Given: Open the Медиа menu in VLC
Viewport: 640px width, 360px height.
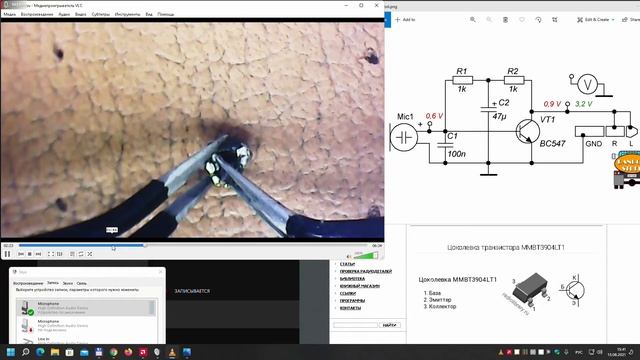Looking at the screenshot, I should (x=9, y=14).
